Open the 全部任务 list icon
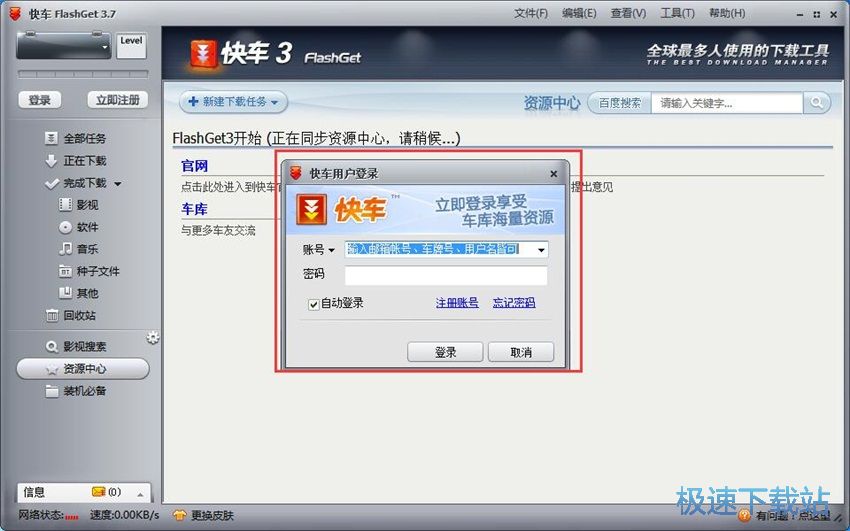850x531 pixels. pyautogui.click(x=51, y=139)
